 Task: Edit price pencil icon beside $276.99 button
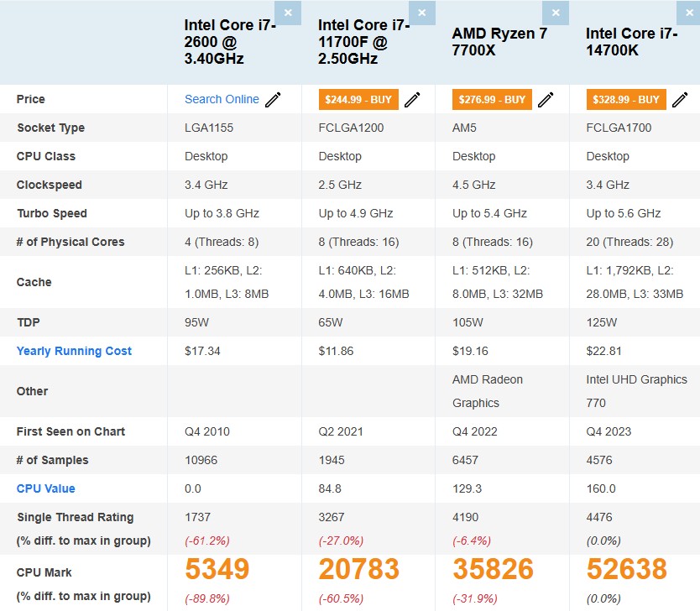pos(546,100)
